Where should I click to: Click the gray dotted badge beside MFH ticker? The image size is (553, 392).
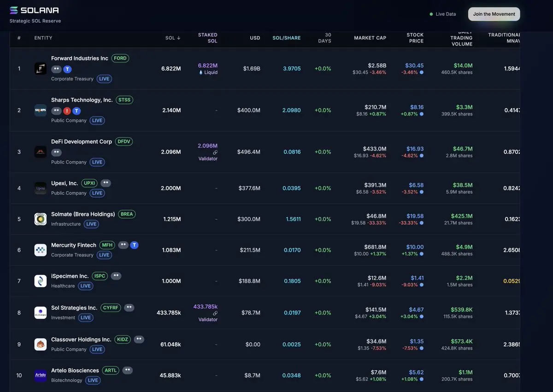pos(123,245)
